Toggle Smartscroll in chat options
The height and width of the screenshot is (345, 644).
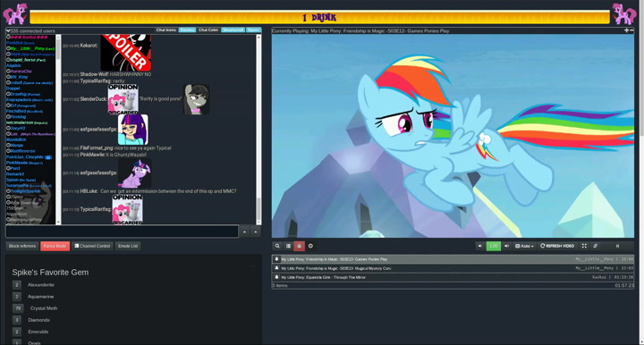pyautogui.click(x=233, y=30)
